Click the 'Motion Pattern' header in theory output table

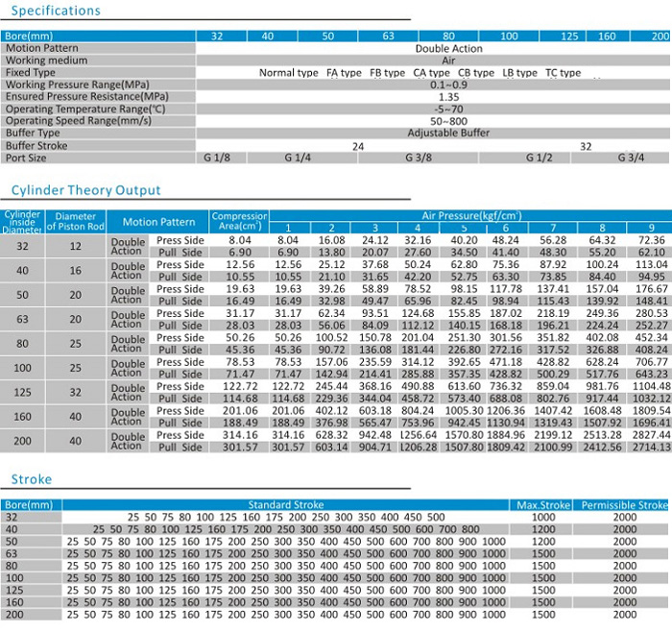[x=158, y=222]
